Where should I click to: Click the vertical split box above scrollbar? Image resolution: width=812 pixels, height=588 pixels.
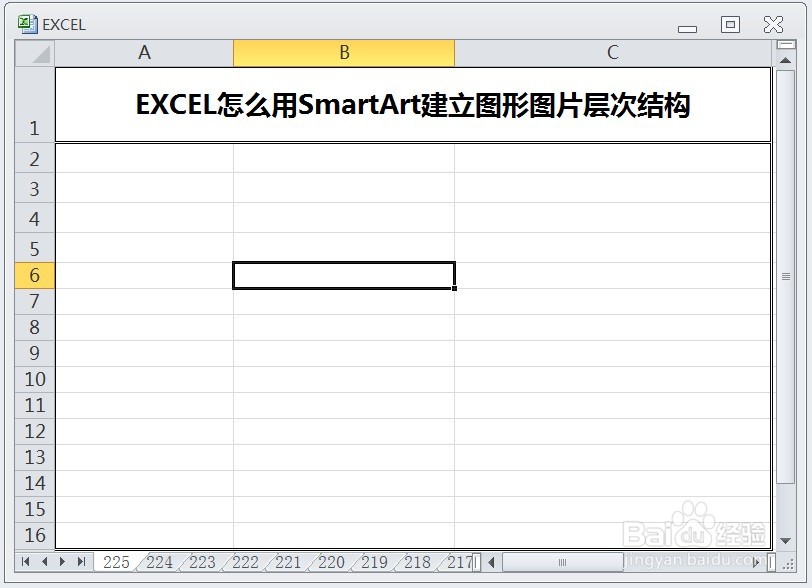[786, 45]
